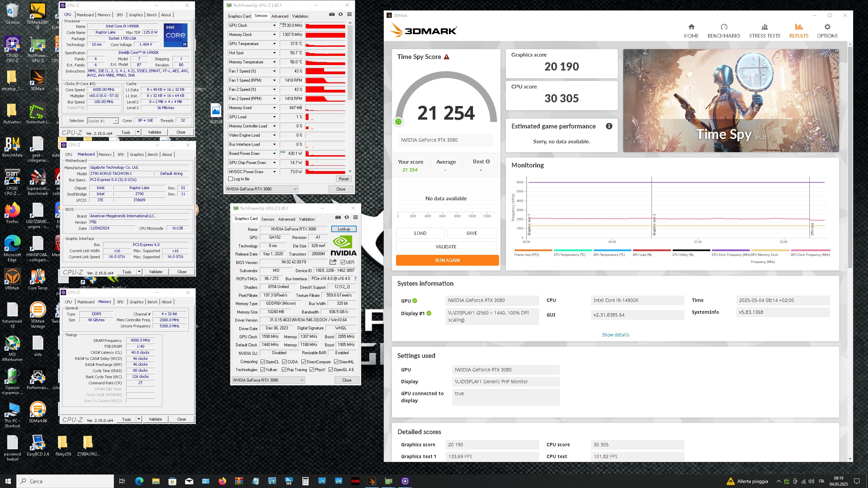Open 3DMark Options gear
This screenshot has width=868, height=488.
tap(827, 31)
